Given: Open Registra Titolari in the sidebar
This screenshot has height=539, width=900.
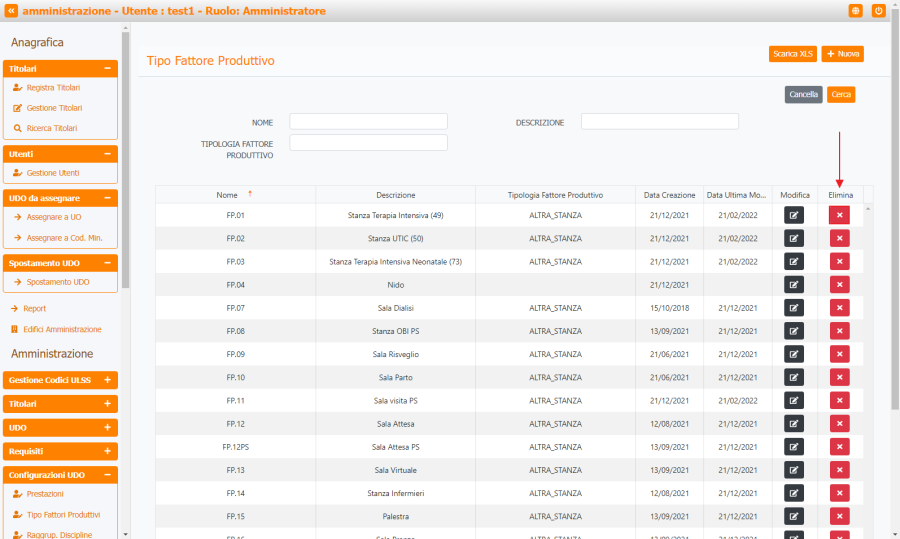Looking at the screenshot, I should pyautogui.click(x=53, y=88).
